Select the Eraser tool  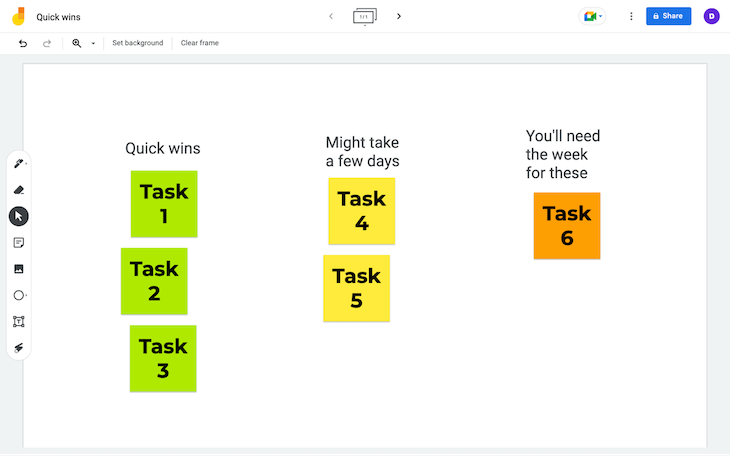(19, 190)
